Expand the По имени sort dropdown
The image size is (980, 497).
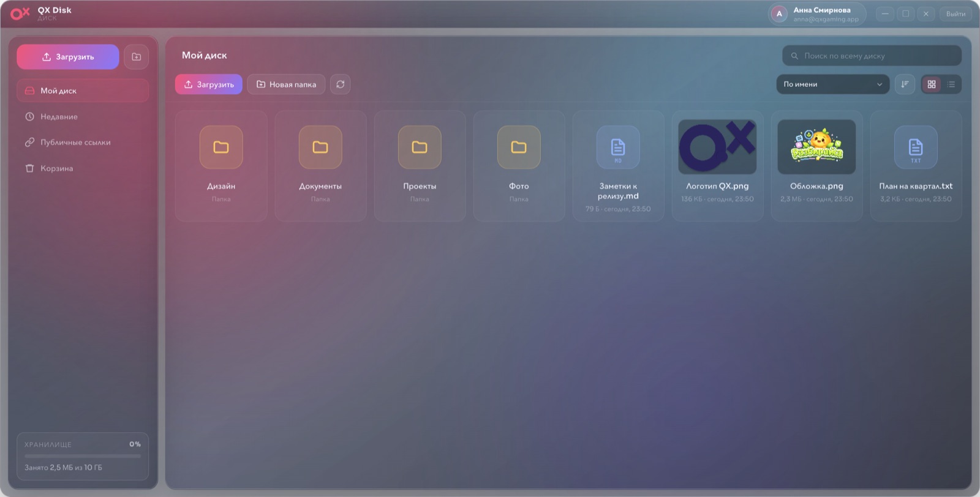point(832,84)
